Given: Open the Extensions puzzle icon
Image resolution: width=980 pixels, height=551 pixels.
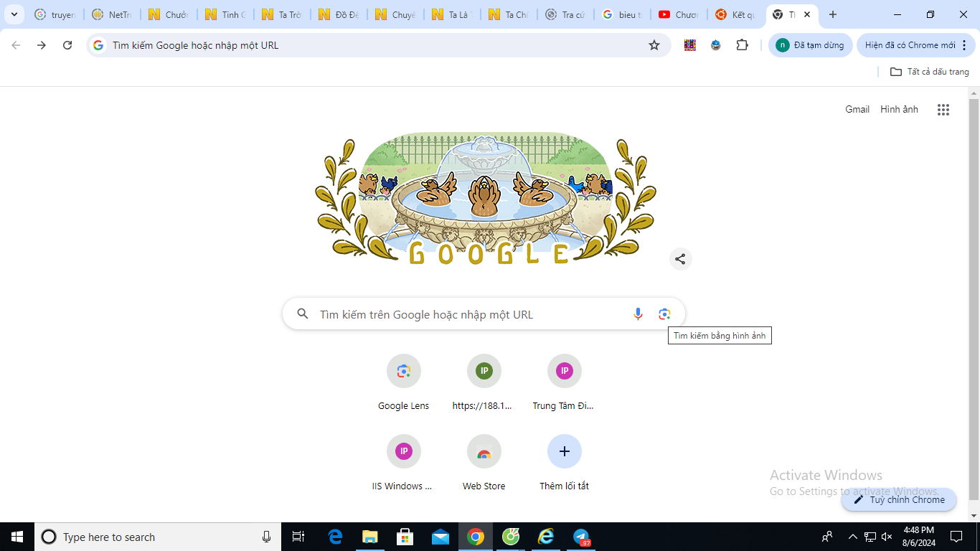Looking at the screenshot, I should 742,45.
